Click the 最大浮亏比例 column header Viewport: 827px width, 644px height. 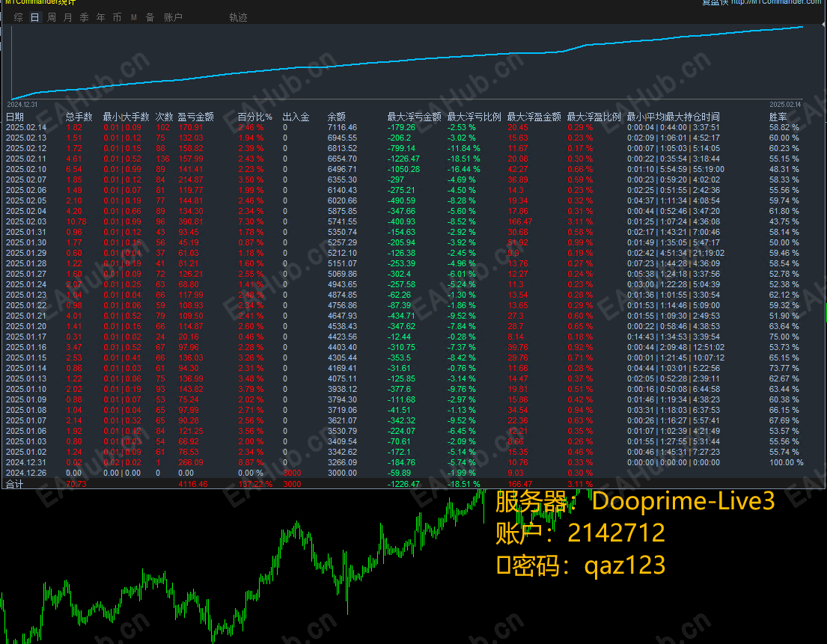474,117
